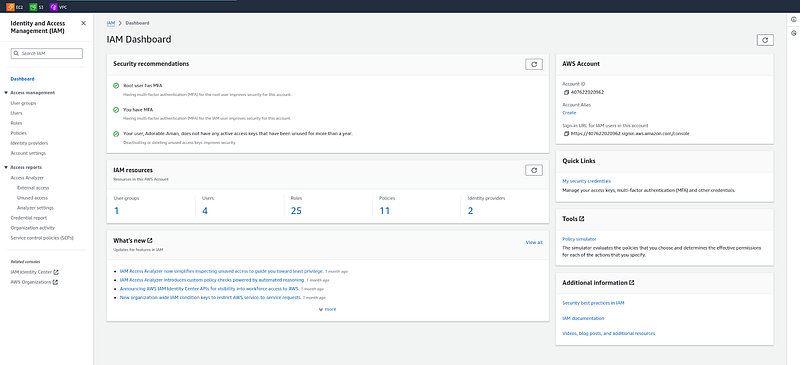Image resolution: width=800 pixels, height=365 pixels.
Task: Click the IAM breadcrumb link
Action: pos(110,23)
